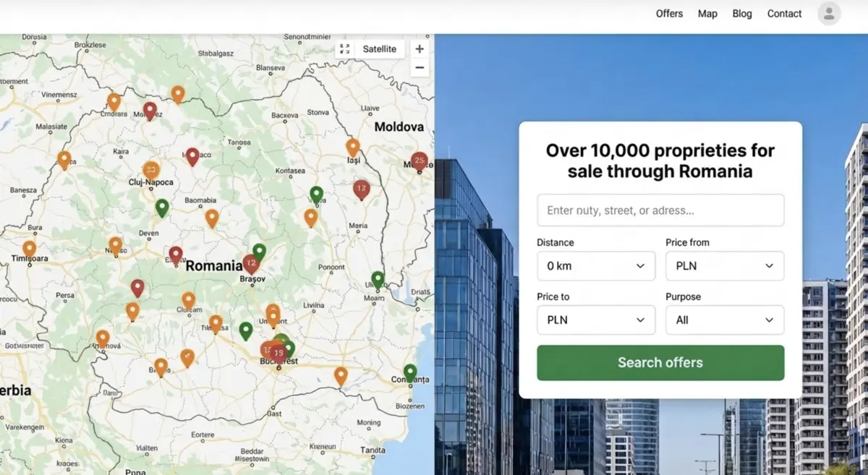The height and width of the screenshot is (475, 868).
Task: Open the Contact menu item
Action: pos(784,14)
